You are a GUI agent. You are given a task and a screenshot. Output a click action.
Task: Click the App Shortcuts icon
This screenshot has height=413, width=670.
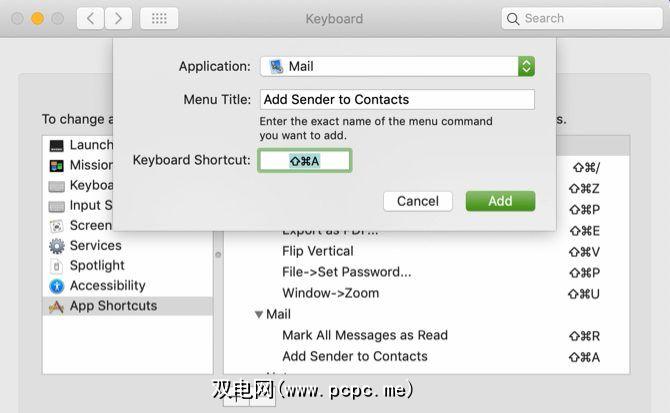[56, 306]
